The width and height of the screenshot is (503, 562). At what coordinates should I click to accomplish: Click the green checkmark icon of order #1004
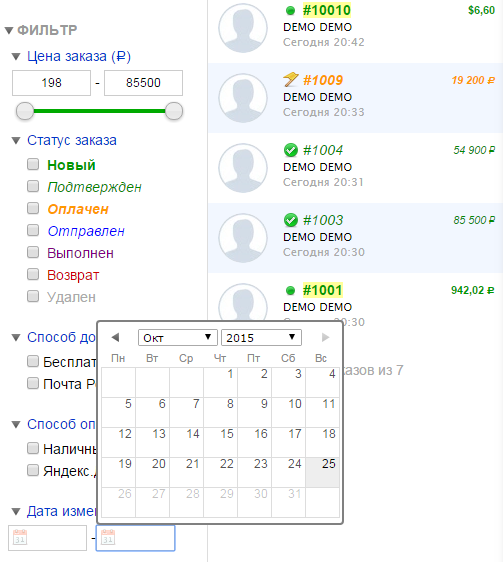[290, 150]
